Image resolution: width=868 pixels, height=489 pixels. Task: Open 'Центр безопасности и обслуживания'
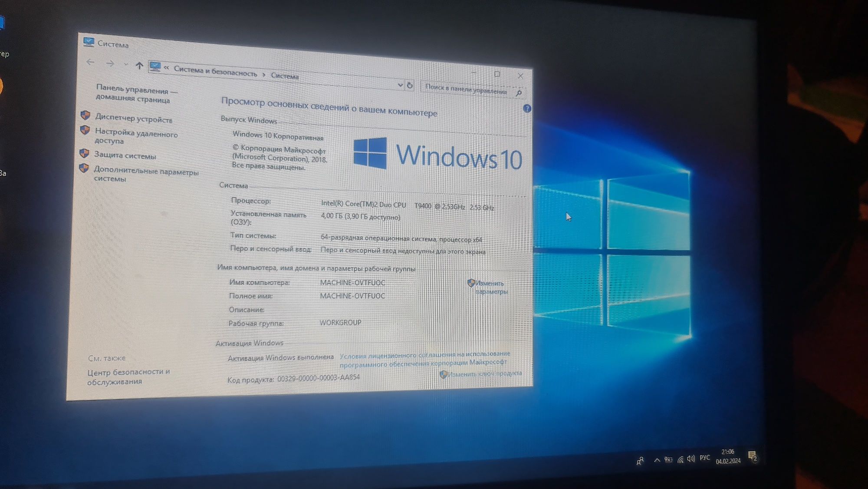click(128, 377)
